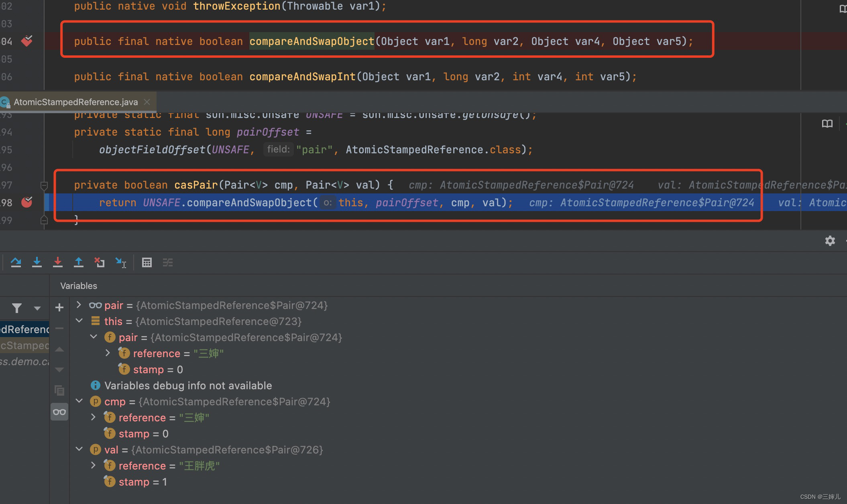Click the step-out debugger icon

(79, 263)
